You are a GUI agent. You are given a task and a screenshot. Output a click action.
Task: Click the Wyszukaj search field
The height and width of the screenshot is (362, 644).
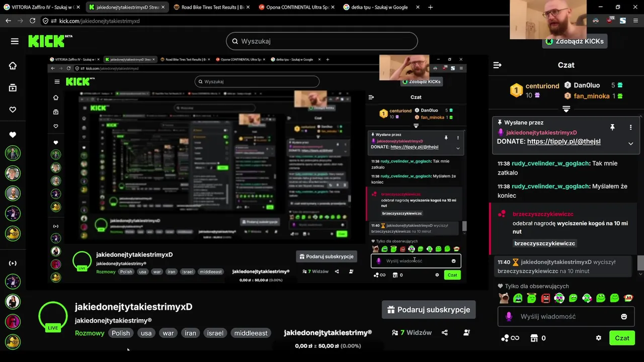322,41
